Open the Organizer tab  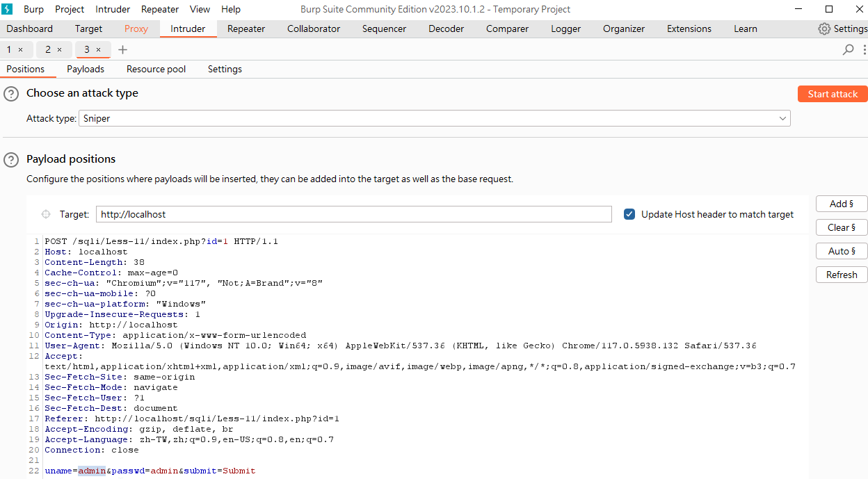pyautogui.click(x=624, y=29)
